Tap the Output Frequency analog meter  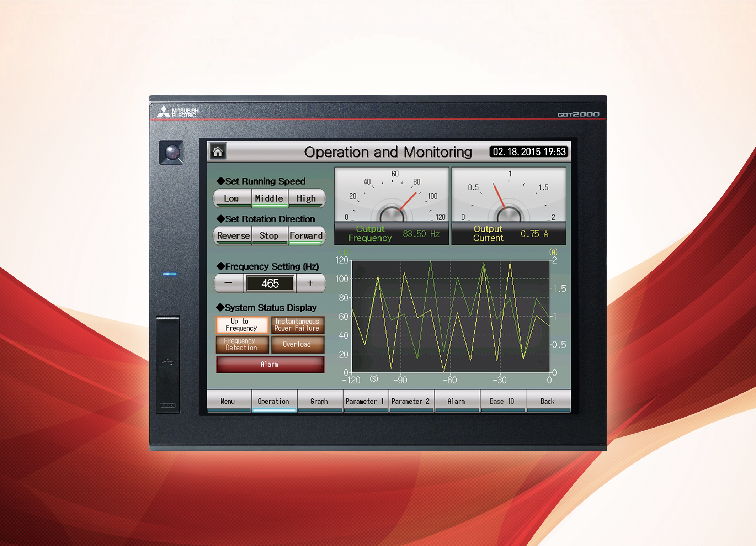tap(391, 199)
